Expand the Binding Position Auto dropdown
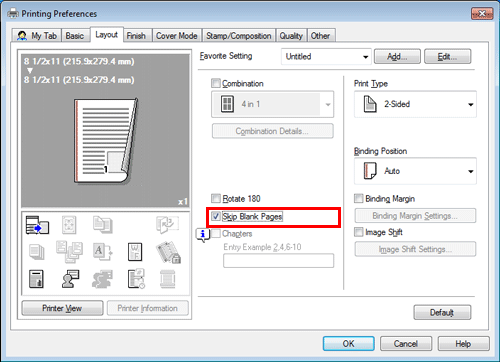Image resolution: width=500 pixels, height=362 pixels. coord(415,171)
